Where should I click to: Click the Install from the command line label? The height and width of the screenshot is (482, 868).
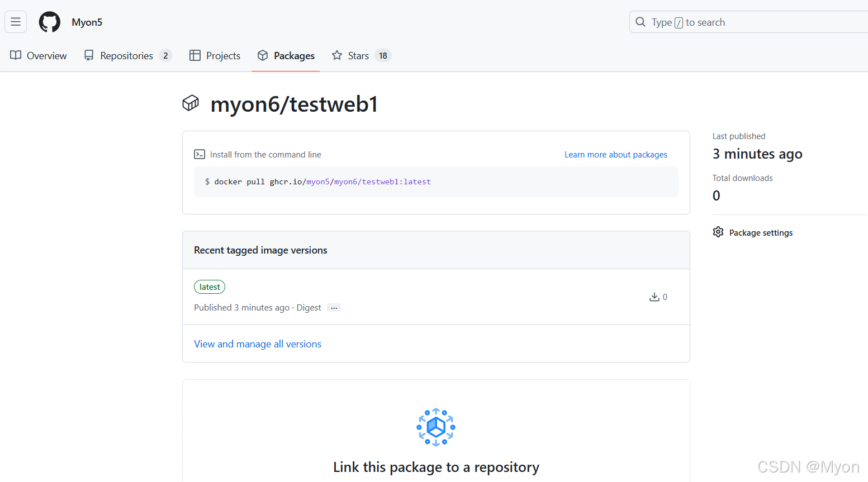click(265, 155)
